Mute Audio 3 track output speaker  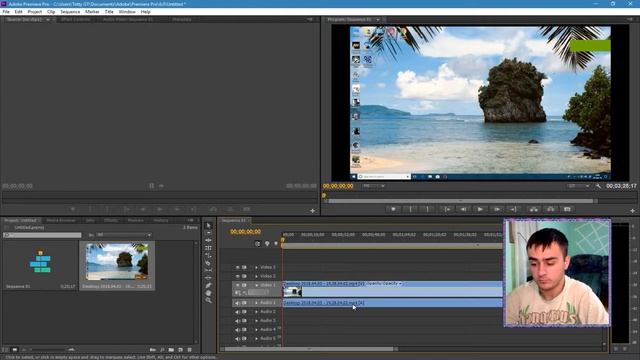click(238, 321)
